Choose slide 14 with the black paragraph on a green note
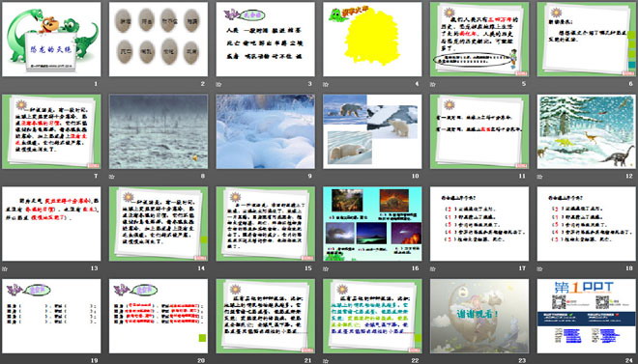This screenshot has width=638, height=364. point(159,224)
